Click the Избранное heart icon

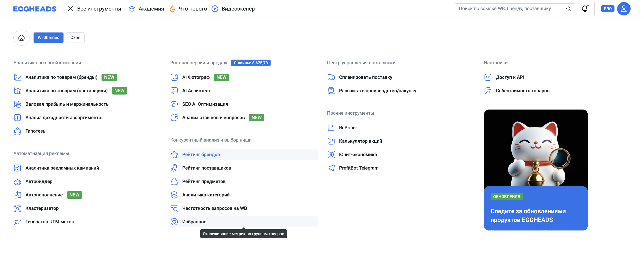(x=174, y=222)
